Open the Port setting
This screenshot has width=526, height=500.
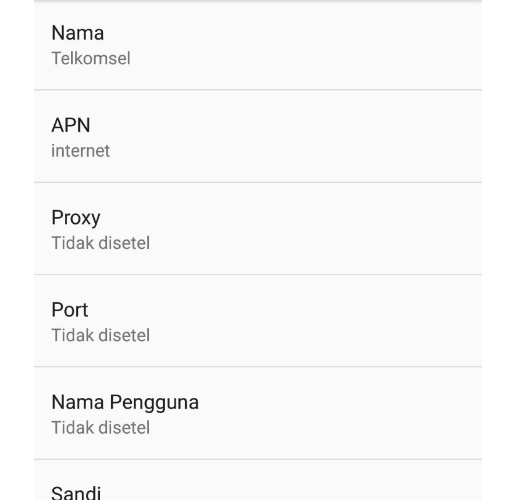click(x=258, y=321)
